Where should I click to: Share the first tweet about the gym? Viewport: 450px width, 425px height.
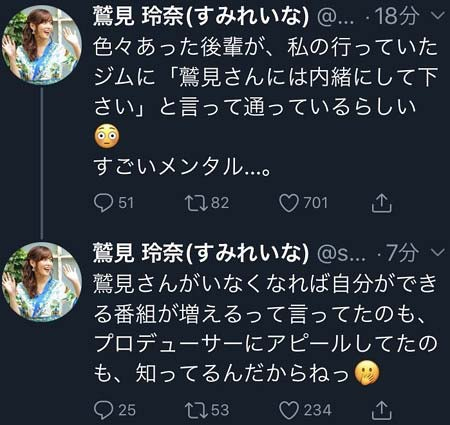coord(382,203)
